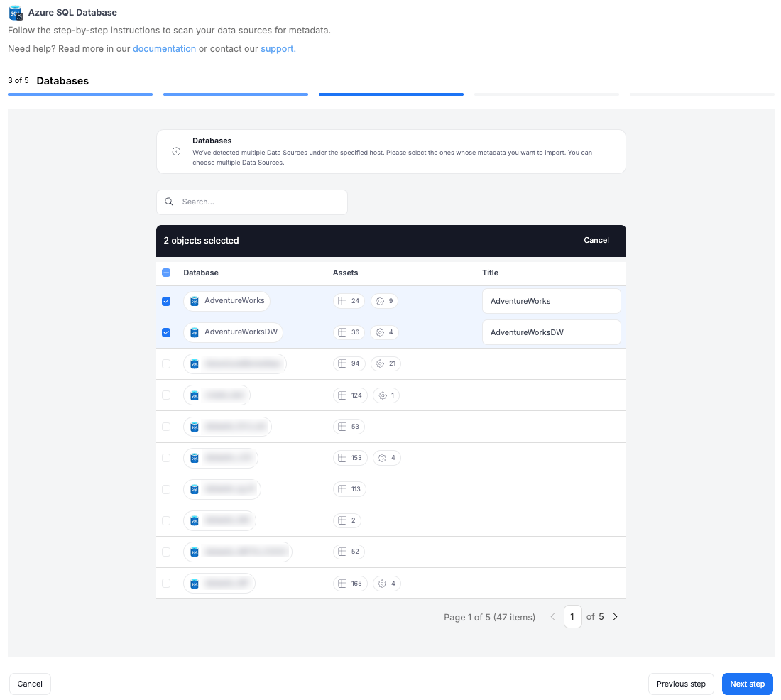Viewport: 781px width, 700px height.
Task: Click the Assets column header
Action: (x=345, y=273)
